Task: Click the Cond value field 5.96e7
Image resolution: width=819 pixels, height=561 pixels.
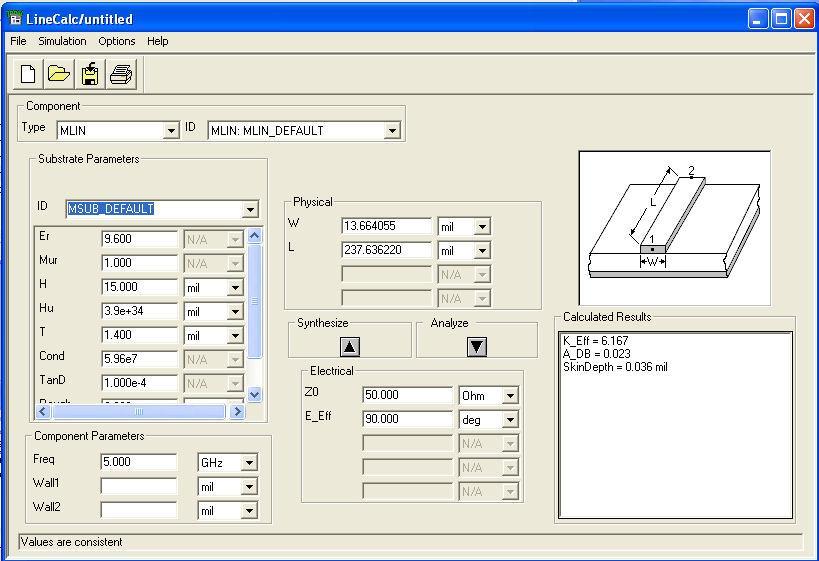Action: coord(139,359)
